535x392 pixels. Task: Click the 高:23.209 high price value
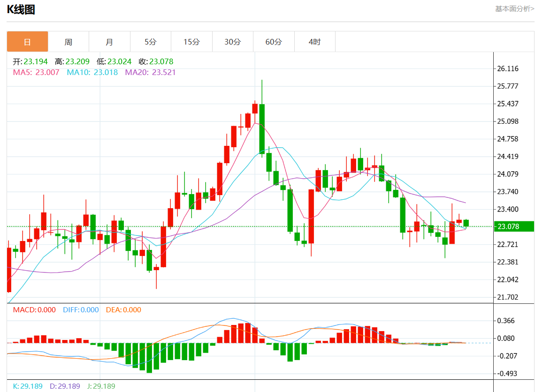[72, 61]
